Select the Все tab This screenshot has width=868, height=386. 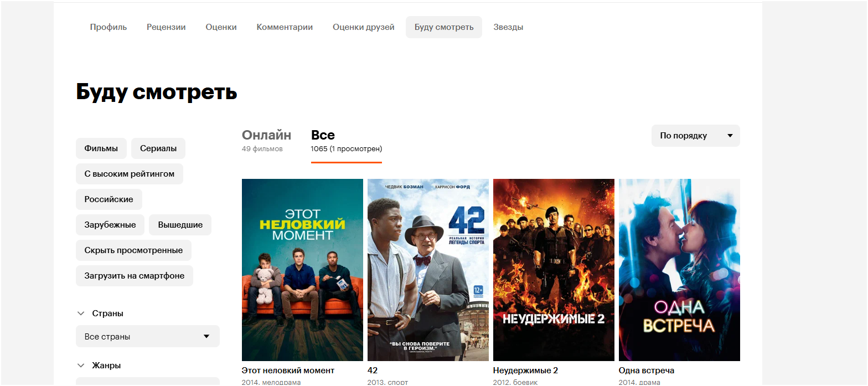click(x=347, y=141)
